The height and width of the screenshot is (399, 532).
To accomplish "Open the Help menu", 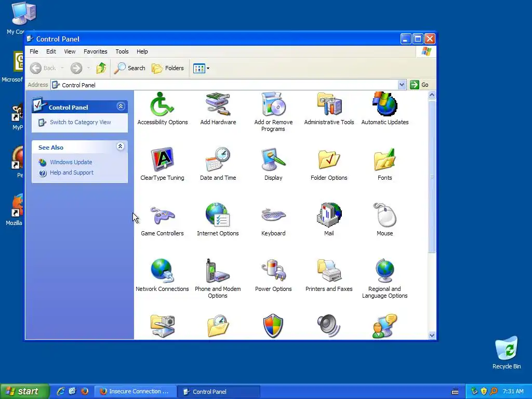I will click(142, 51).
